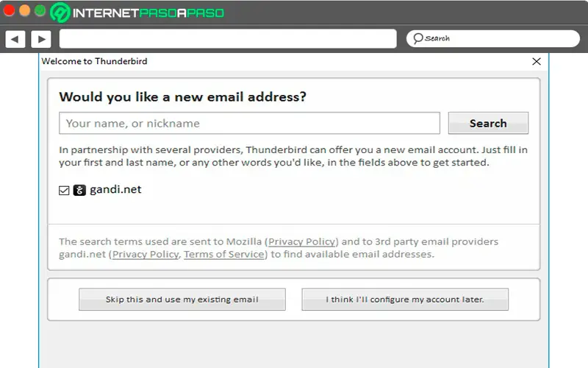
Task: Choose 'Skip this and use my existing email'
Action: tap(182, 300)
